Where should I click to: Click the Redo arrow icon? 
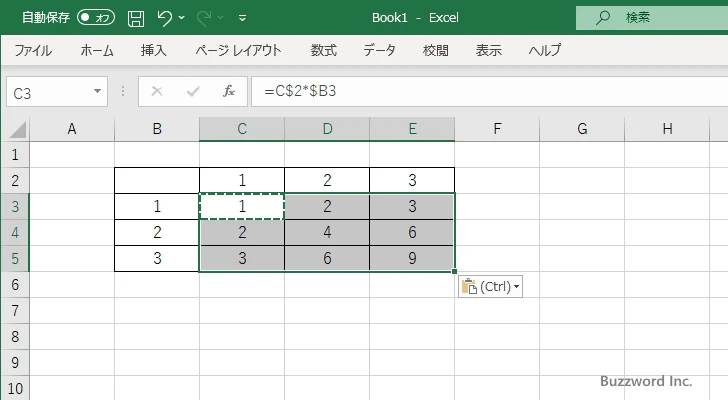[204, 18]
